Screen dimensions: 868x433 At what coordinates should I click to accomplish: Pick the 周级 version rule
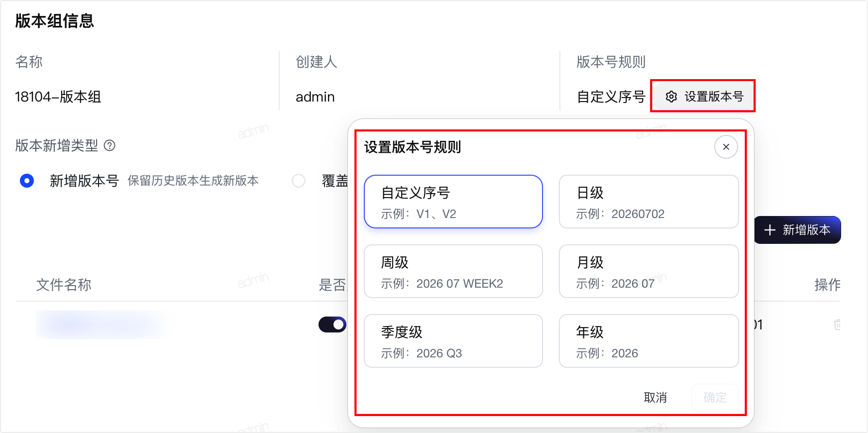click(x=453, y=271)
